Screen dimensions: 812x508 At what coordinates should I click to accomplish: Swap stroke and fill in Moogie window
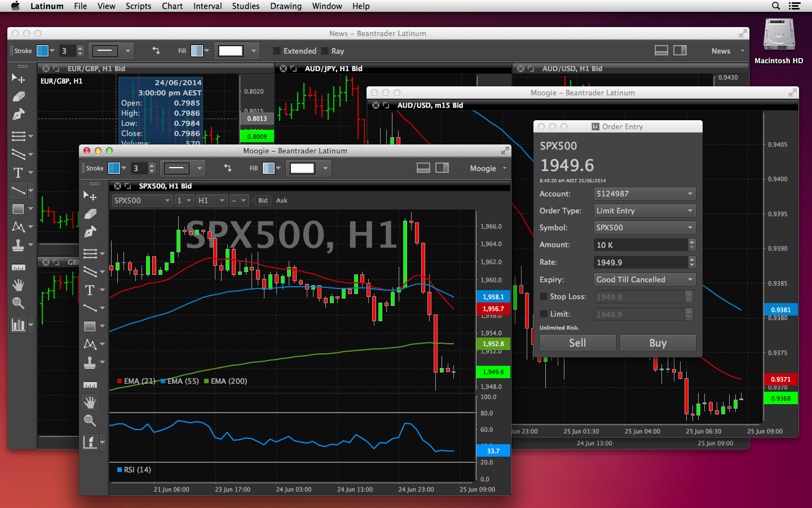[228, 168]
